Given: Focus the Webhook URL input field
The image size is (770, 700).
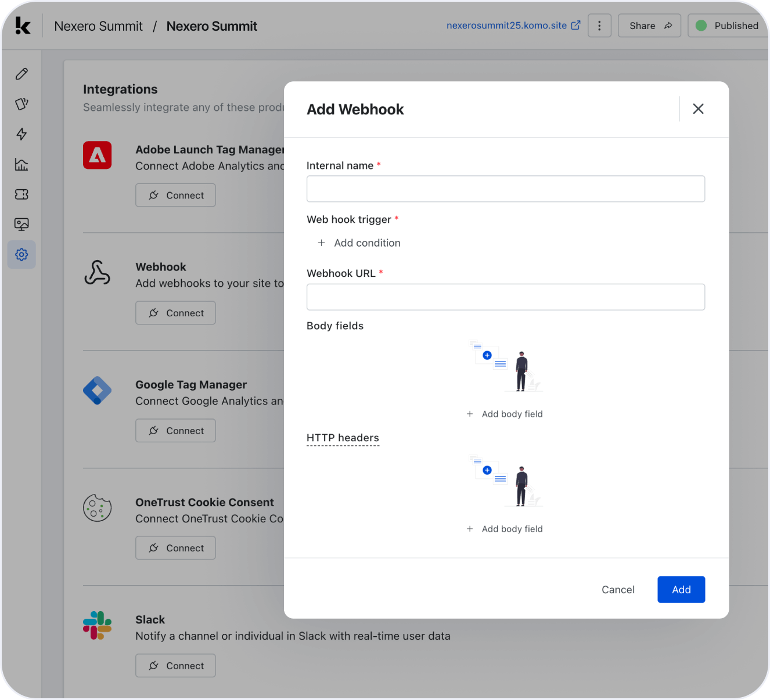Looking at the screenshot, I should pos(505,297).
